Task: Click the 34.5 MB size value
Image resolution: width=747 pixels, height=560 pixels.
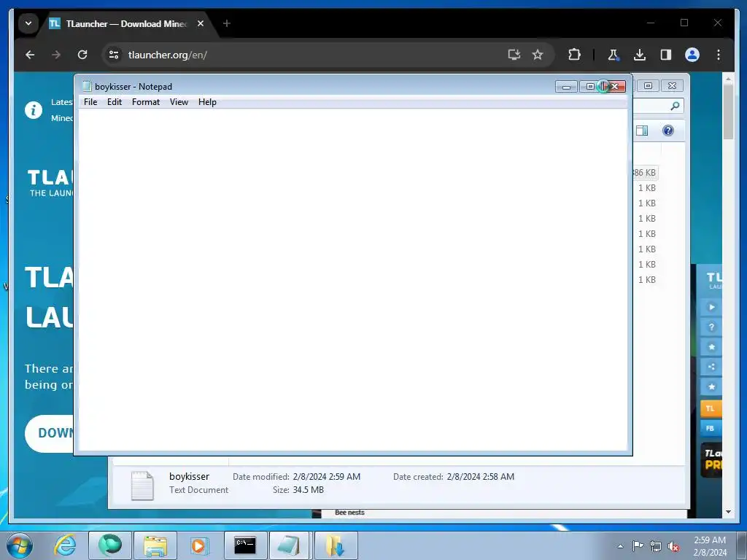Action: (x=309, y=489)
